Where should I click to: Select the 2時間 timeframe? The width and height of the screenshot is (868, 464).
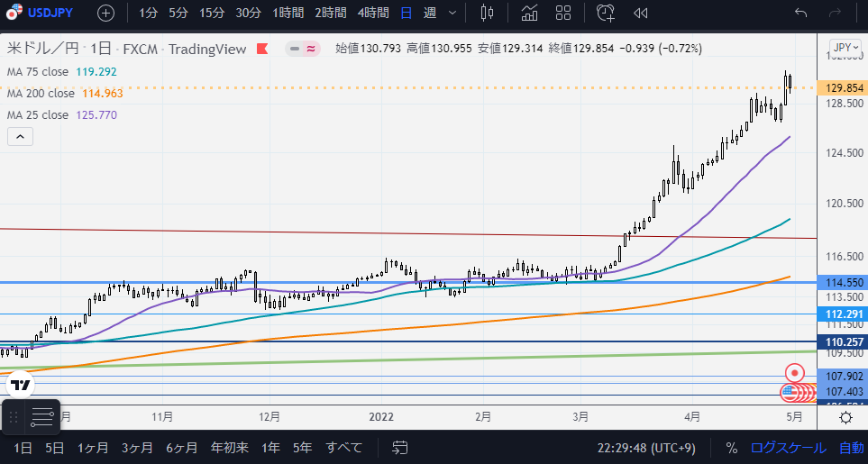pyautogui.click(x=331, y=14)
